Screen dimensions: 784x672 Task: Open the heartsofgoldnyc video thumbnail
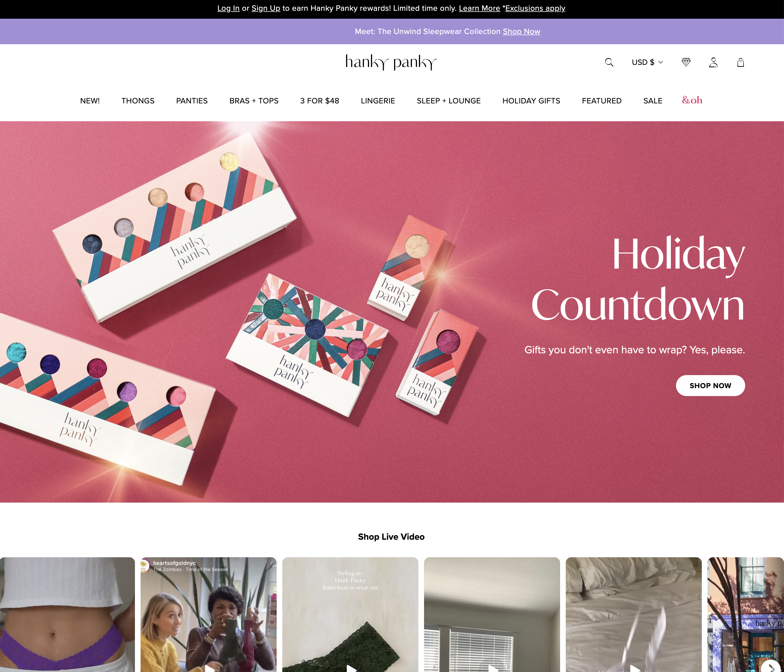209,614
